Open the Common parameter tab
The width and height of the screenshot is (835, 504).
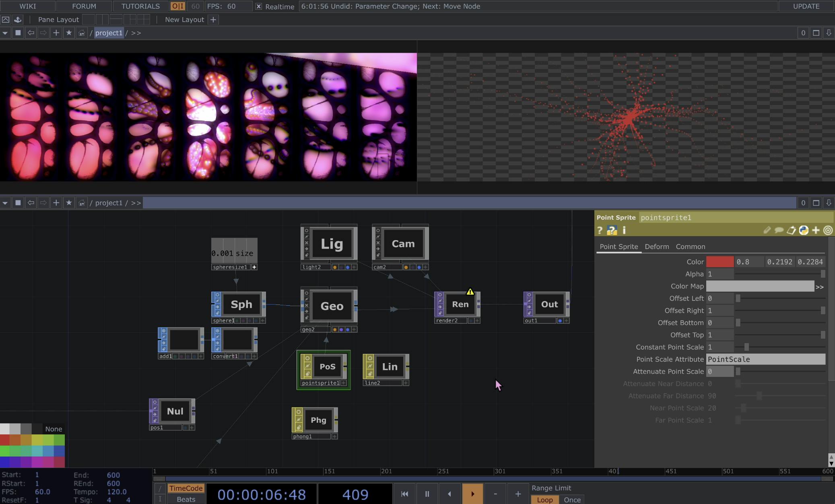[690, 247]
